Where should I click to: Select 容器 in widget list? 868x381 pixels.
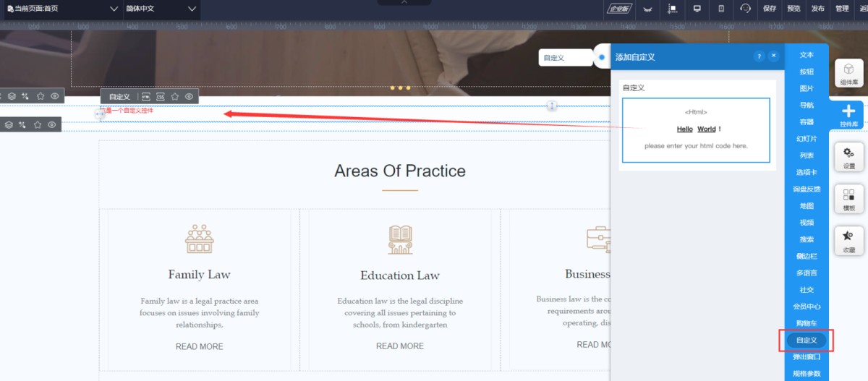[x=807, y=122]
